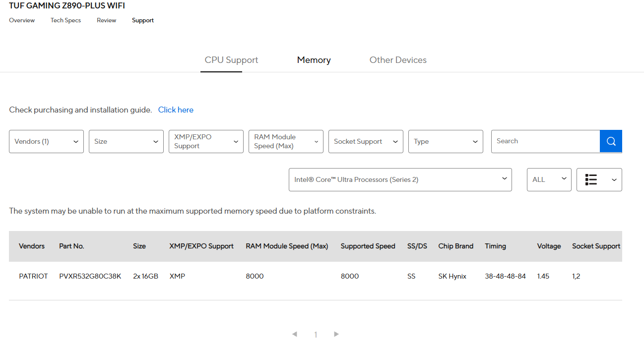Go to the Tech Specs section
Image resolution: width=644 pixels, height=346 pixels.
(65, 20)
